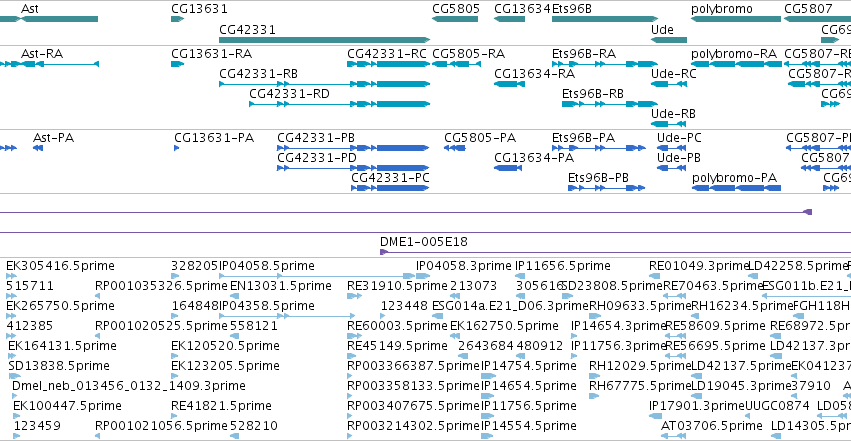Open the polybromo gene label
The width and height of the screenshot is (851, 441).
click(x=722, y=9)
